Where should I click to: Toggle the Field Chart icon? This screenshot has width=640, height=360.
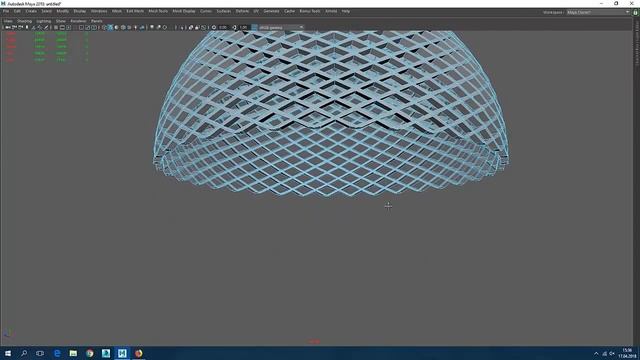pyautogui.click(x=81, y=27)
